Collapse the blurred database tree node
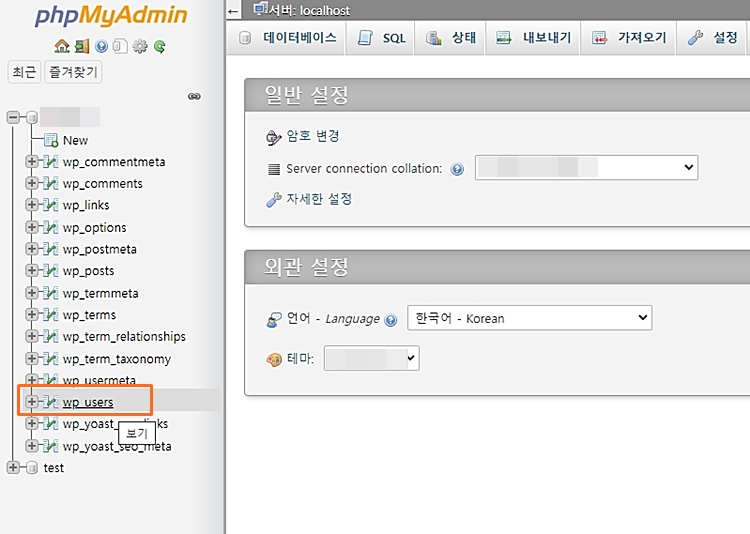 click(13, 117)
